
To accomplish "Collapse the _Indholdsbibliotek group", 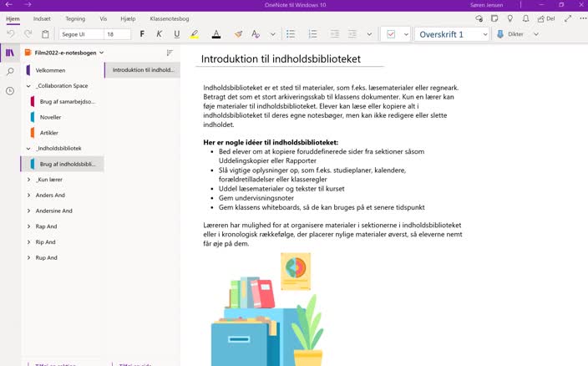I will coord(28,149).
